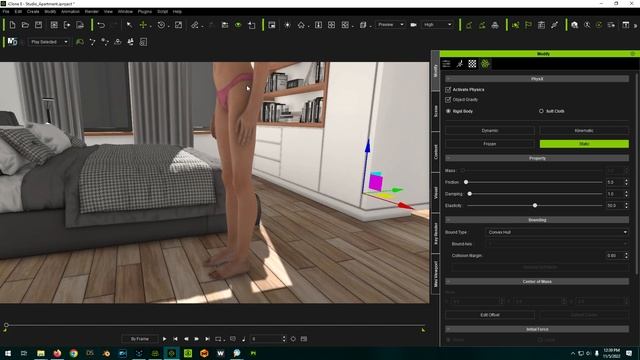Open the Physics tab icon in Modify panel

[x=485, y=64]
